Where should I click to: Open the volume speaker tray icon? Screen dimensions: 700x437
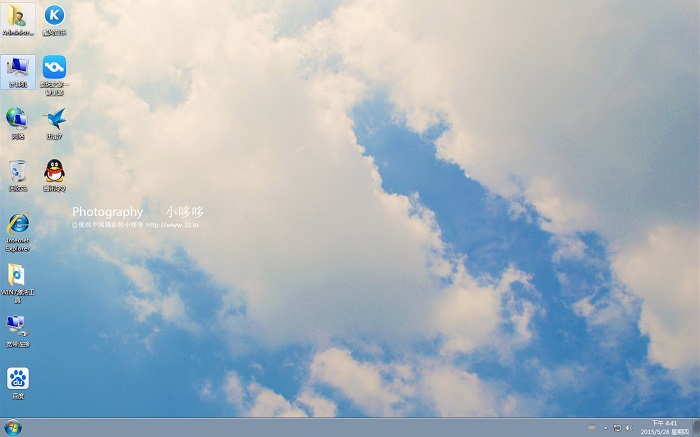[629, 428]
